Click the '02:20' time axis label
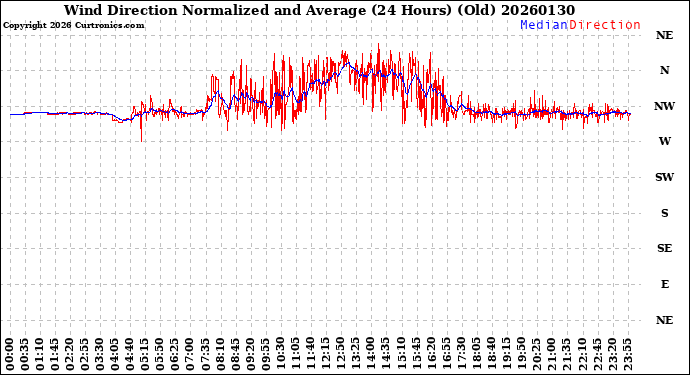 coord(70,355)
